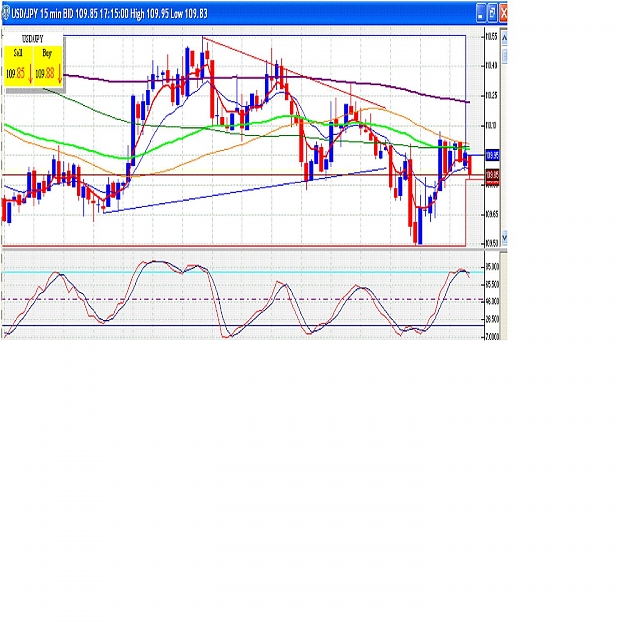Image resolution: width=625 pixels, height=625 pixels.
Task: Close the USD/JPY chart window
Action: [x=503, y=13]
